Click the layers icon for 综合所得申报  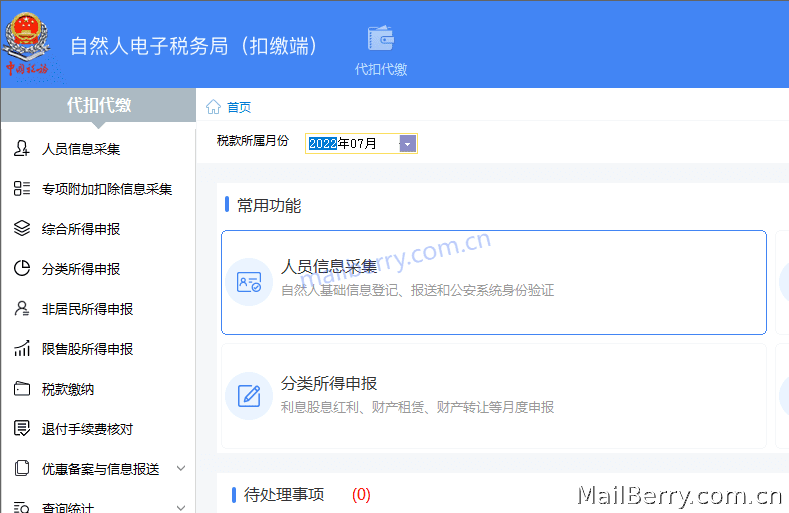tap(22, 228)
